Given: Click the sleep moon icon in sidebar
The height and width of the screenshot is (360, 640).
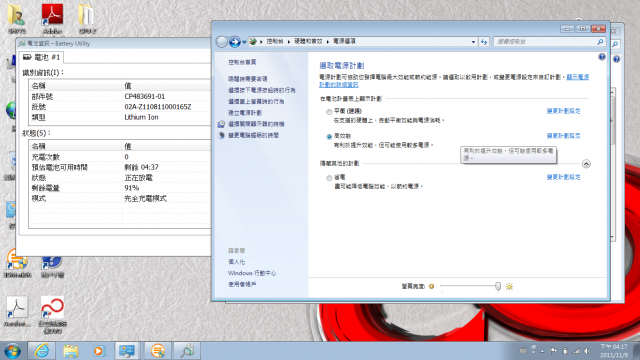Looking at the screenshot, I should click(x=221, y=135).
